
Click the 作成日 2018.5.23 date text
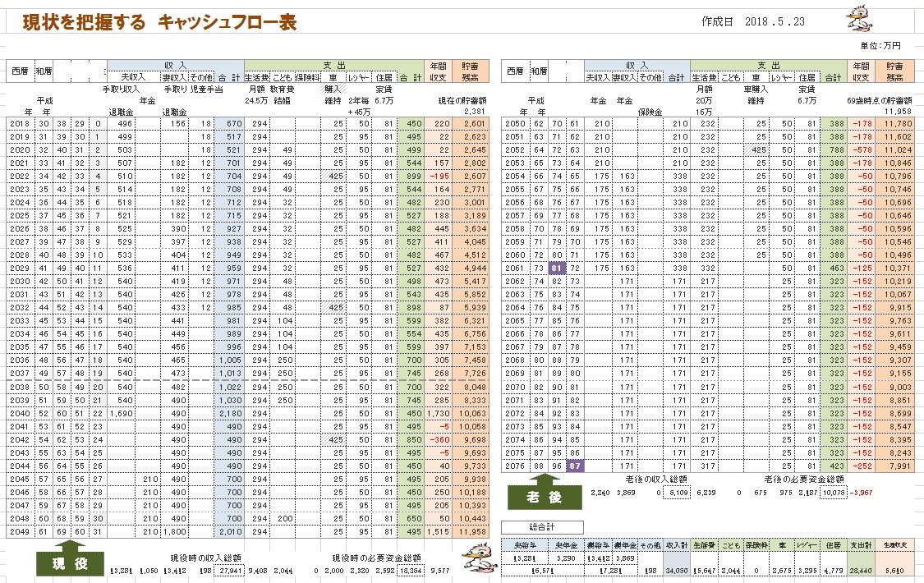[x=753, y=22]
